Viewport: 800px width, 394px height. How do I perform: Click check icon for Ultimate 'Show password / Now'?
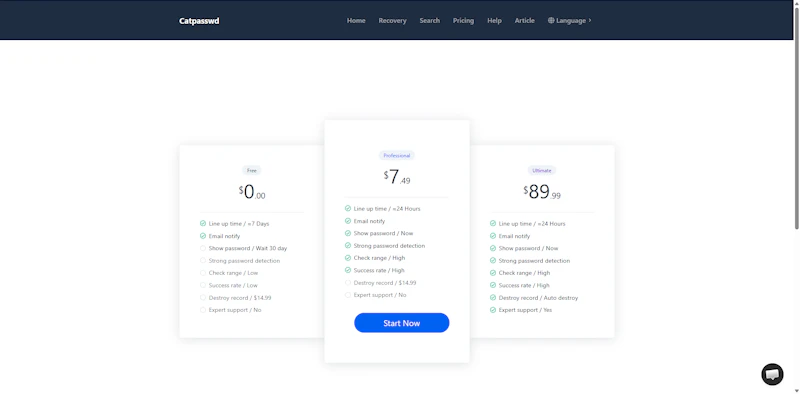(x=493, y=249)
